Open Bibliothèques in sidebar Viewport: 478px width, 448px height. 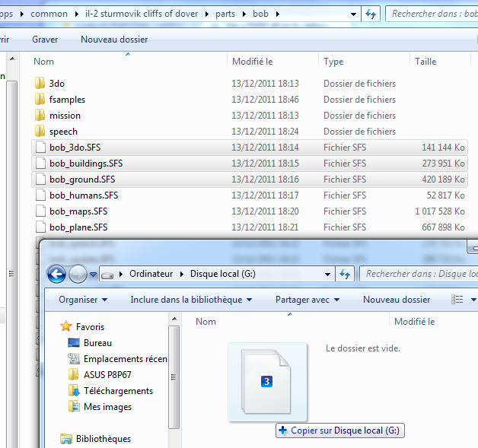96,439
